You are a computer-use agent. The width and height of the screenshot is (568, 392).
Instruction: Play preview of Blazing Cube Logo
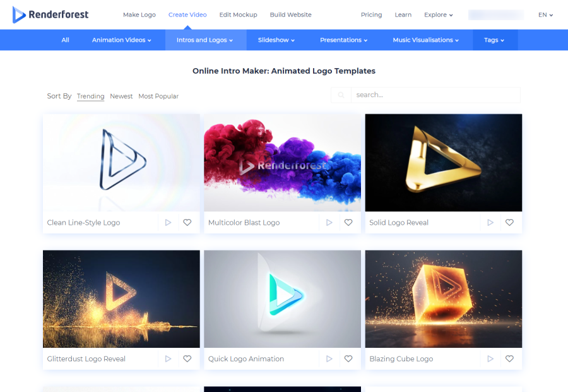tap(490, 359)
